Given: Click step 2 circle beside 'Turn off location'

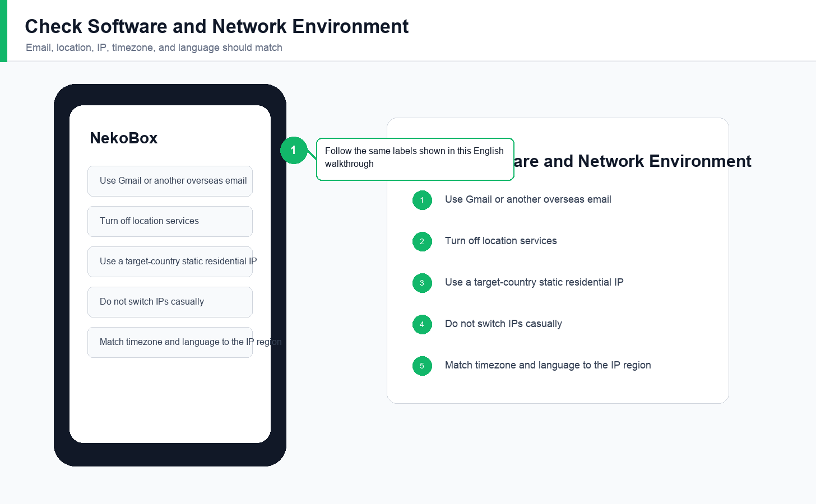Looking at the screenshot, I should coord(422,241).
